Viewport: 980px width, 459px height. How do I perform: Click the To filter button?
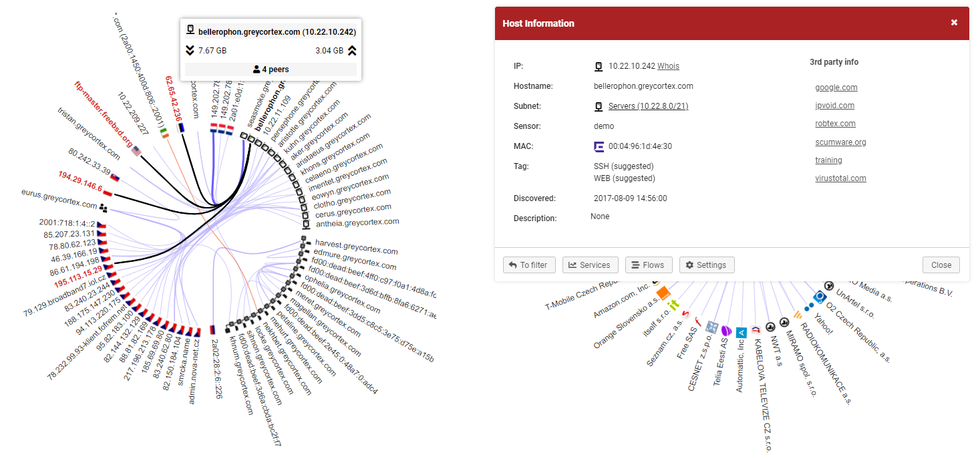(529, 265)
